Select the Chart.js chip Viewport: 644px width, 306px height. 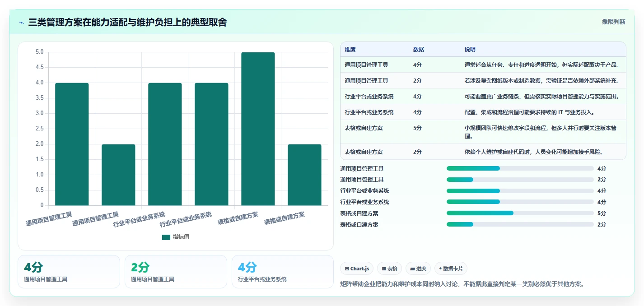coord(357,269)
